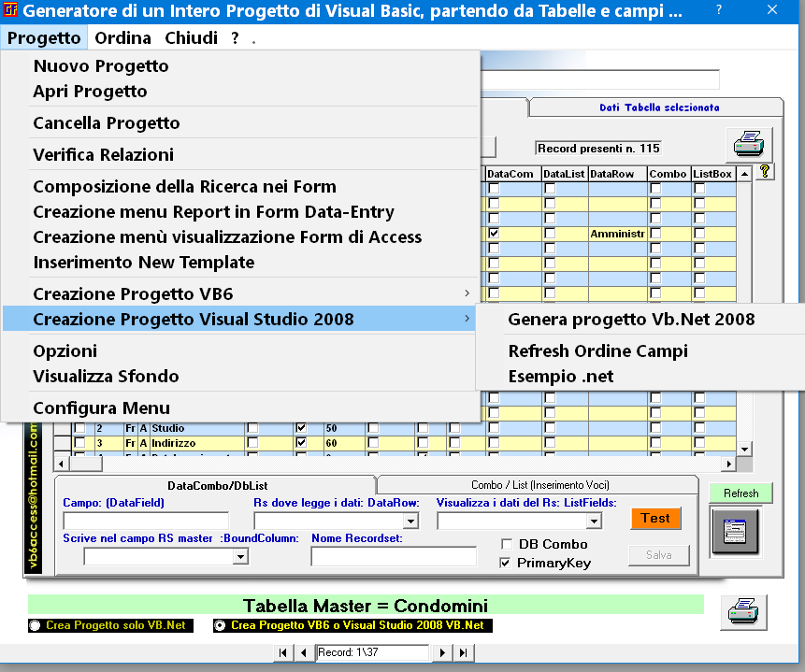This screenshot has width=805, height=672.
Task: Tick first checkbox of Indirizzo row
Action: click(79, 442)
